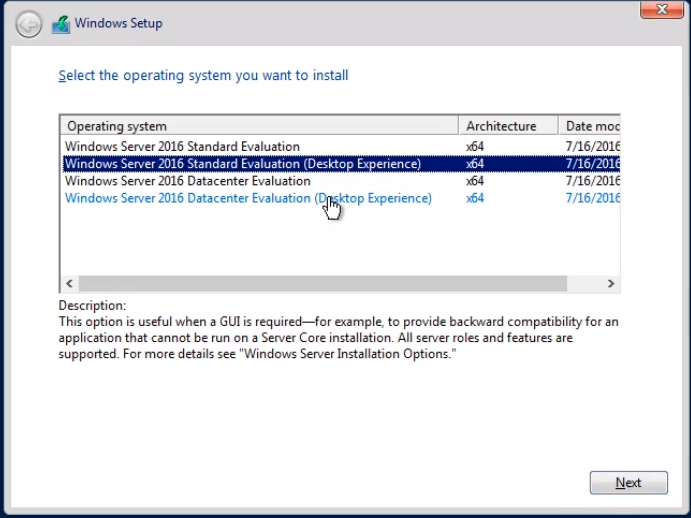This screenshot has height=518, width=691.
Task: Click x64 in the first Standard Evaluation row
Action: [x=475, y=146]
